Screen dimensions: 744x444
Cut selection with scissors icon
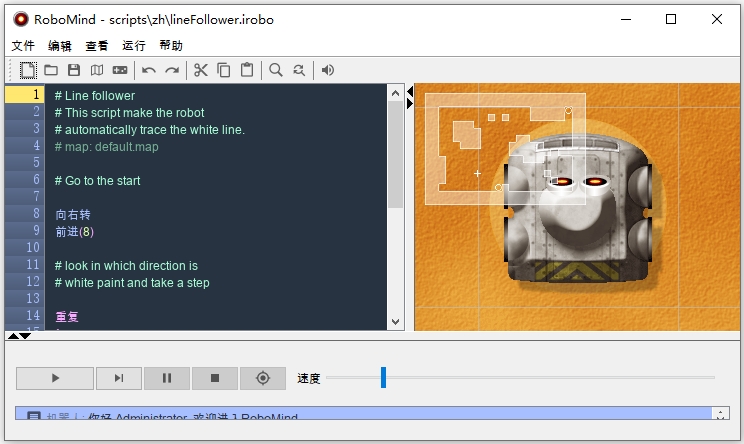coord(201,70)
